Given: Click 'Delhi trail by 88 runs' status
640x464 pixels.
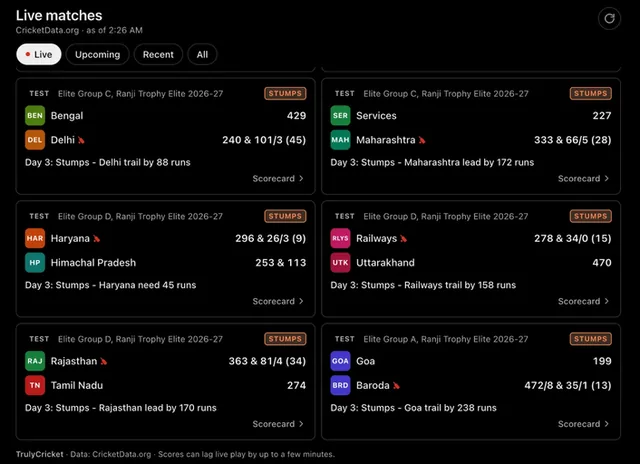Looking at the screenshot, I should [144, 162].
